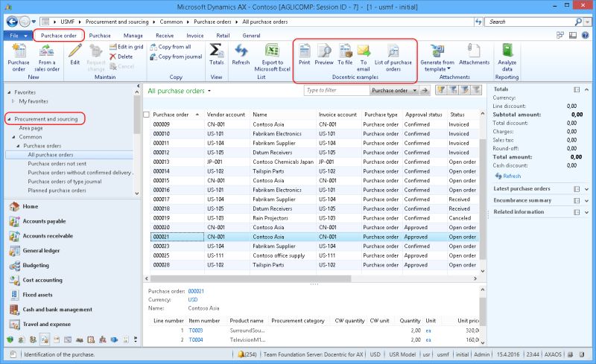596x364 pixels.
Task: Open Generate from template dropdown
Action: point(437,58)
